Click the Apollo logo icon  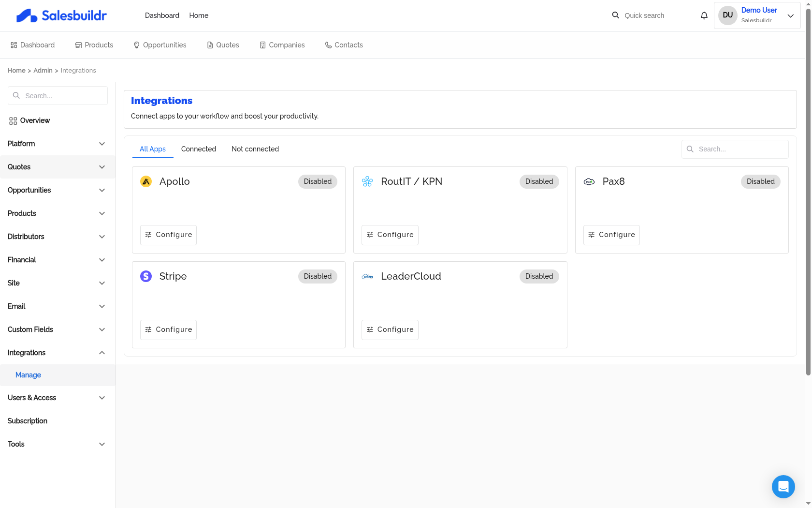click(x=146, y=181)
